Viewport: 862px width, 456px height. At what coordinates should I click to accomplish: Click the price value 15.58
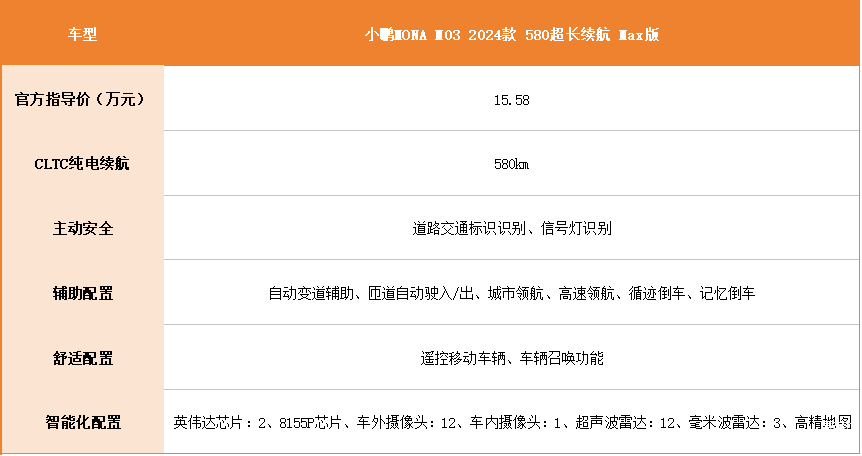511,100
